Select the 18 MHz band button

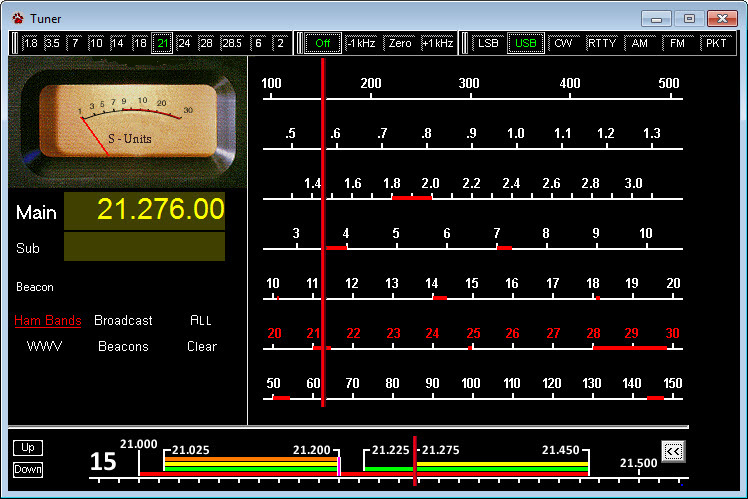point(140,43)
